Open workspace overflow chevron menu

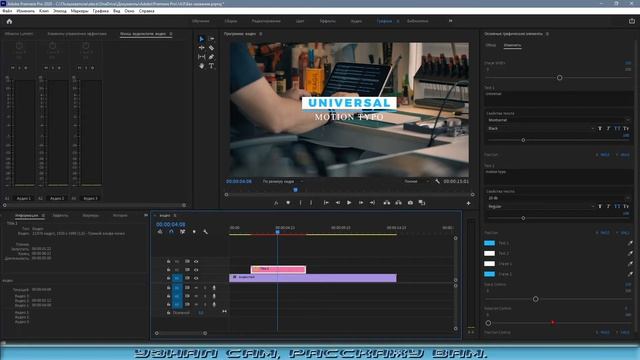click(451, 21)
